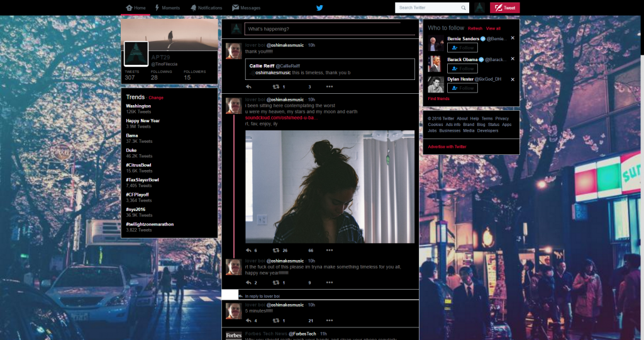Follow Barack Obama
Image resolution: width=644 pixels, height=340 pixels.
[x=462, y=68]
